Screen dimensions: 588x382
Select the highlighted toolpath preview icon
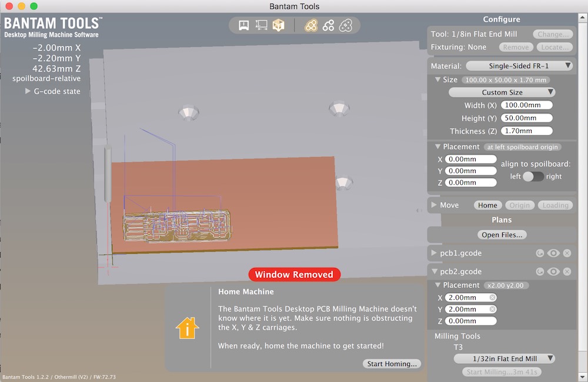pos(311,25)
